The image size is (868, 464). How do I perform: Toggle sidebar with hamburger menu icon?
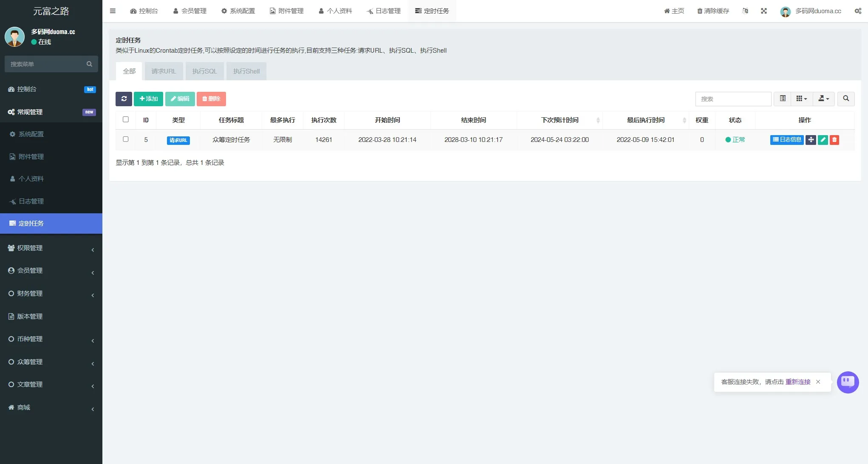coord(113,11)
